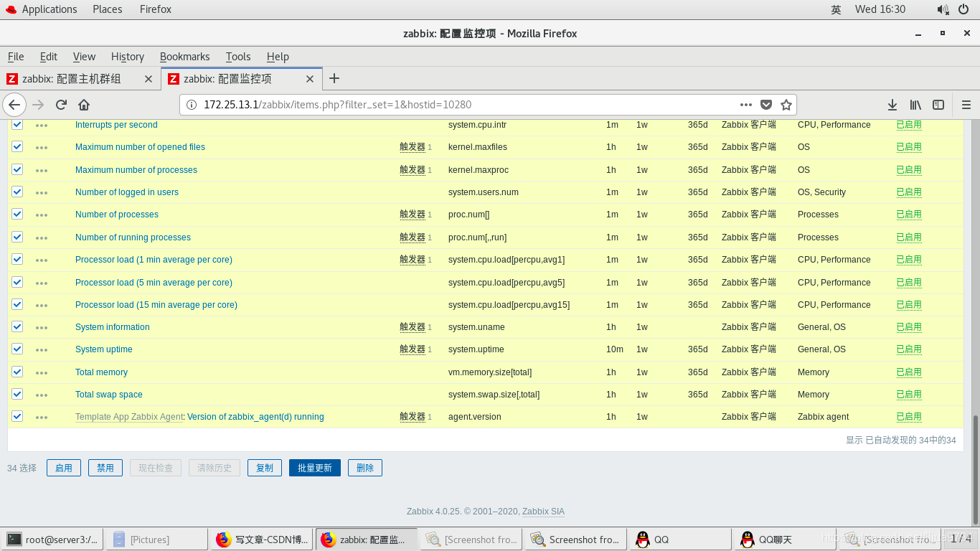
Task: Open a new tab with the plus icon
Action: click(x=334, y=79)
